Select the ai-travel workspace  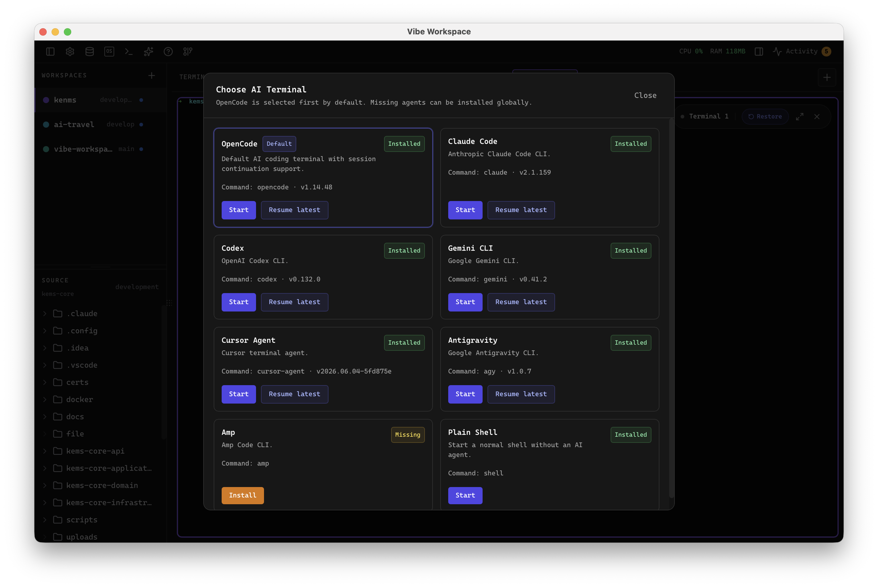point(100,125)
